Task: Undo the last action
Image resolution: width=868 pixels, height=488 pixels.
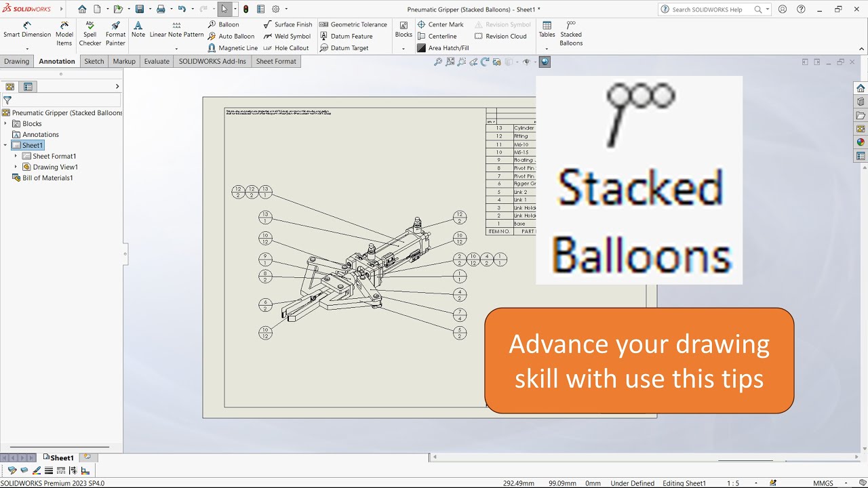Action: pos(182,9)
